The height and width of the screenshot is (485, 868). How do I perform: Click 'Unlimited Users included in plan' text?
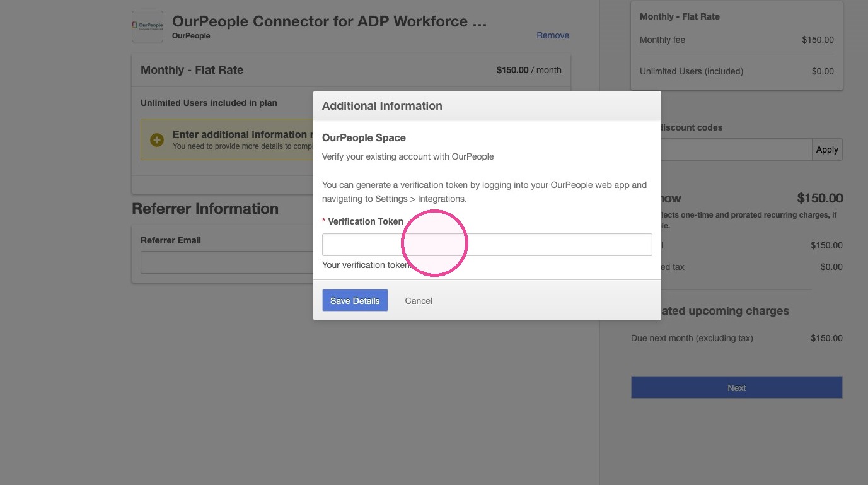point(209,103)
